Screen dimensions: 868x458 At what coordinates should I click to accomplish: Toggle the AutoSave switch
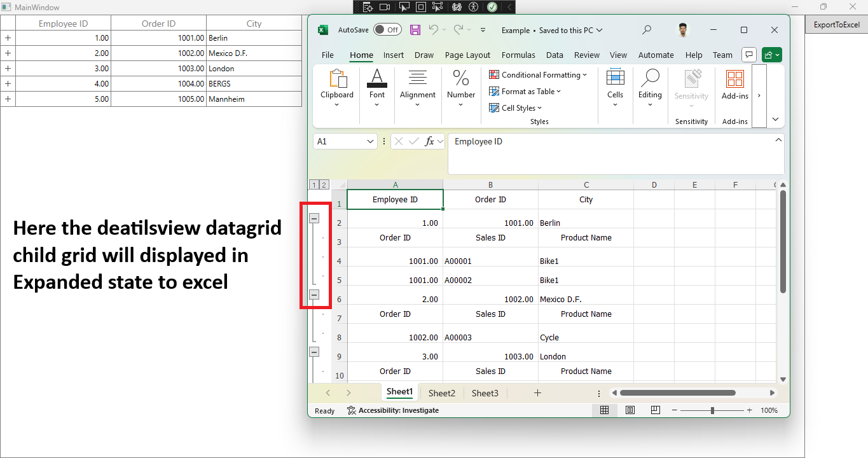(387, 30)
